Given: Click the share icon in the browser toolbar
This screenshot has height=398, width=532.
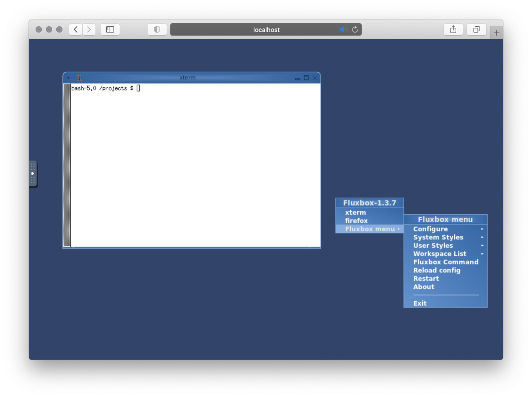Looking at the screenshot, I should tap(453, 29).
